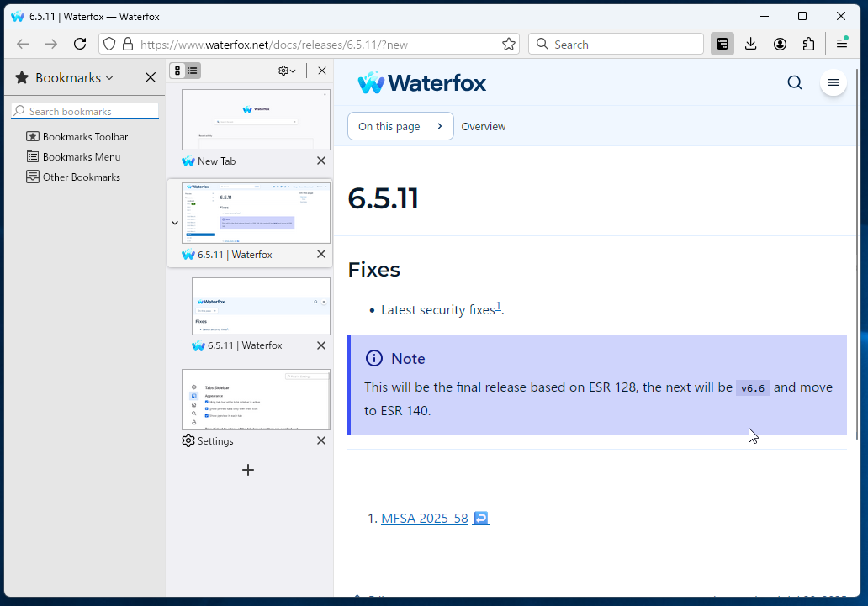Open the Waterfox site hamburger menu
This screenshot has height=606, width=868.
point(833,82)
